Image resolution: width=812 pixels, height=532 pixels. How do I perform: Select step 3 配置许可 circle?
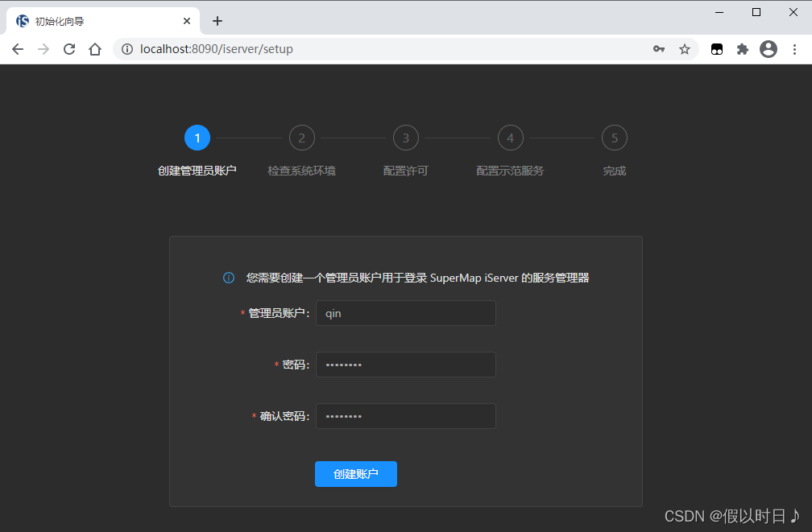click(405, 138)
